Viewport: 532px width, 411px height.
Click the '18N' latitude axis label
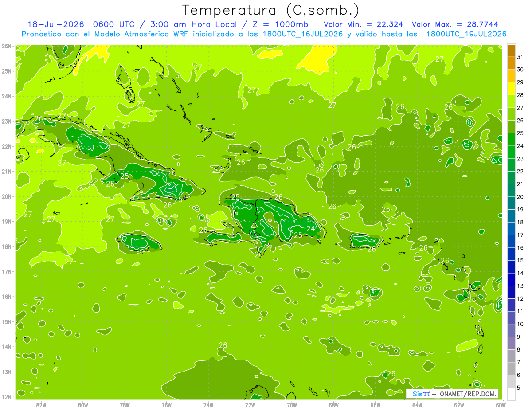tap(7, 247)
